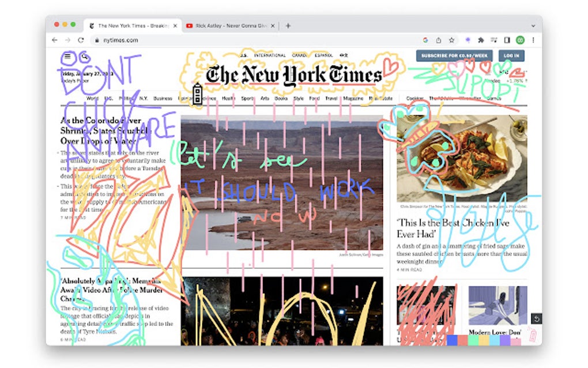The image size is (588, 368).
Task: Click the Modern Love purple illustration
Action: pos(498,305)
